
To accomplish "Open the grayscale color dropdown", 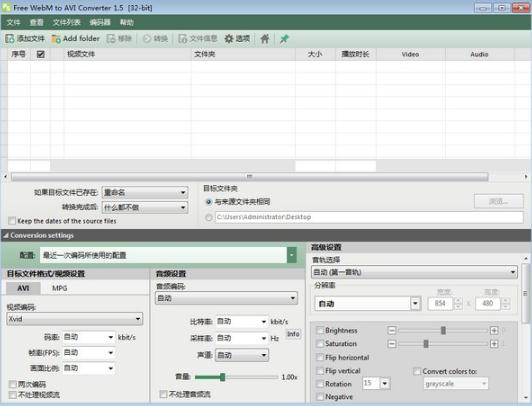I will point(456,384).
